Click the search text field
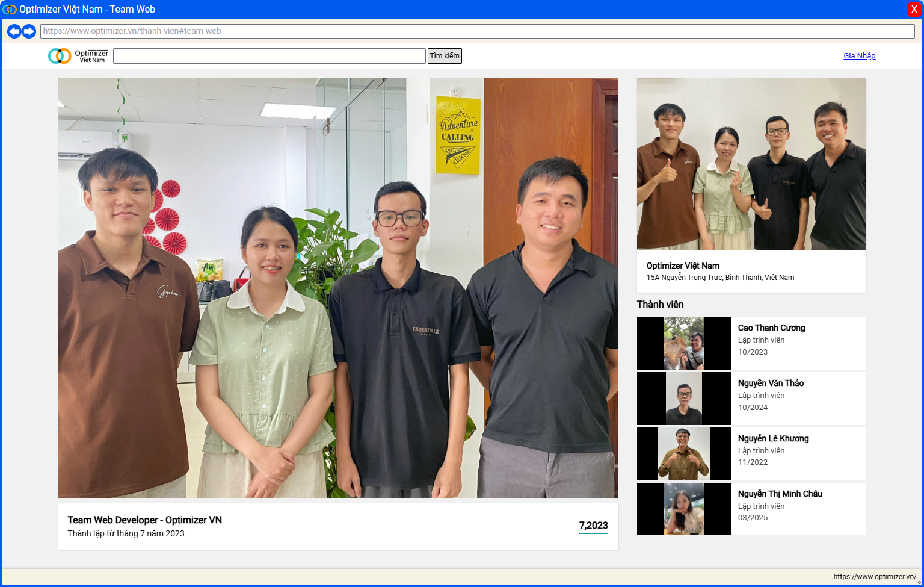The height and width of the screenshot is (587, 924). click(269, 56)
